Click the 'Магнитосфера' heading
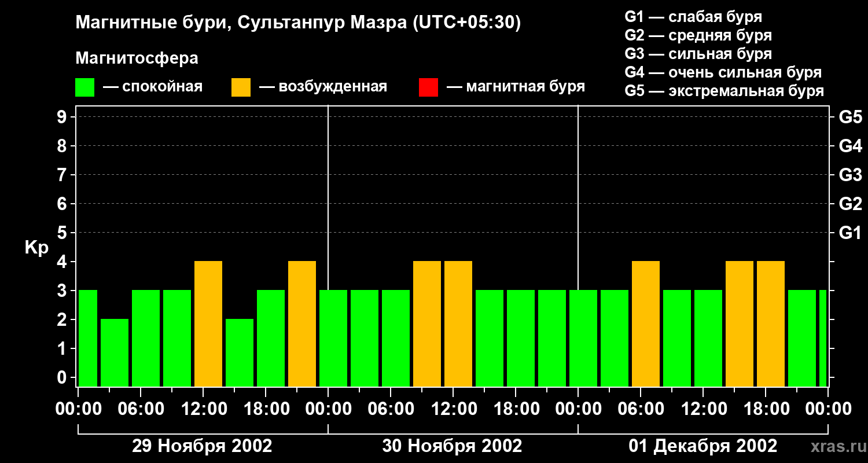The width and height of the screenshot is (868, 463). click(137, 58)
